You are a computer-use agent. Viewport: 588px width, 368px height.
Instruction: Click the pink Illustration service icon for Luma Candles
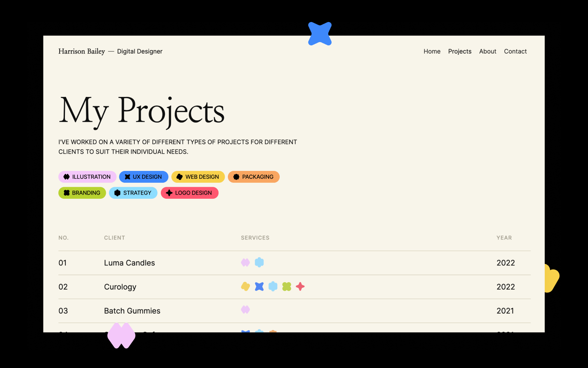click(245, 262)
